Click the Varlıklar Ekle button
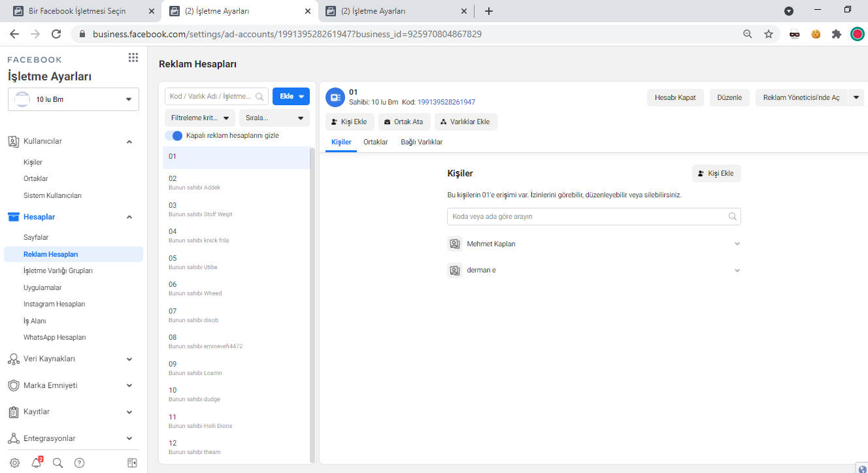868x473 pixels. [465, 122]
